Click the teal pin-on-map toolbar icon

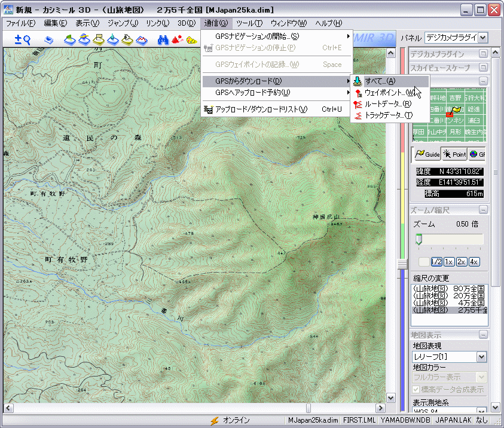pos(113,39)
